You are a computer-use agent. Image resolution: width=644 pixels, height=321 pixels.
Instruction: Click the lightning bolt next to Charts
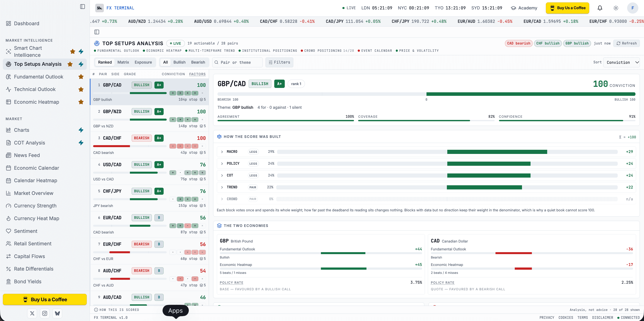[81, 130]
